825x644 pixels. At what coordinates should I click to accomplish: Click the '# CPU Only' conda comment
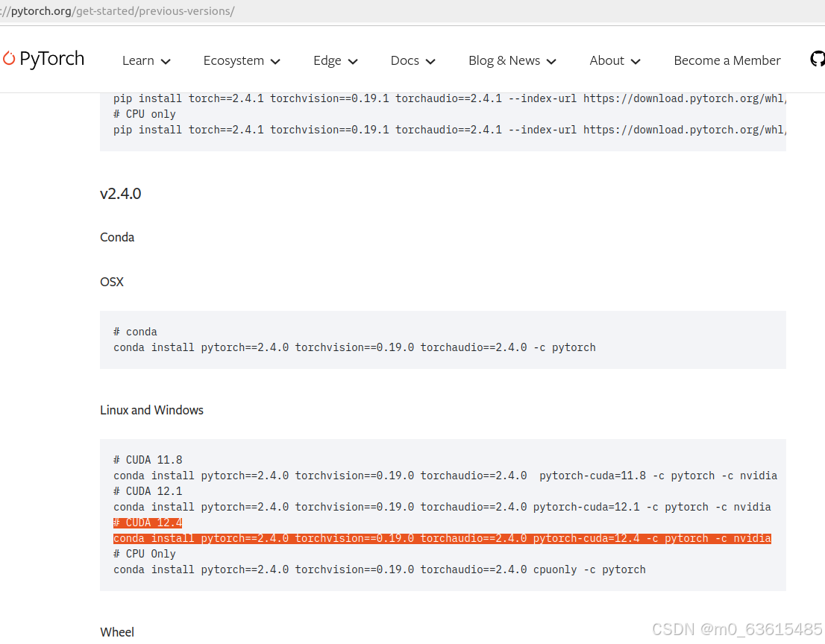[145, 554]
